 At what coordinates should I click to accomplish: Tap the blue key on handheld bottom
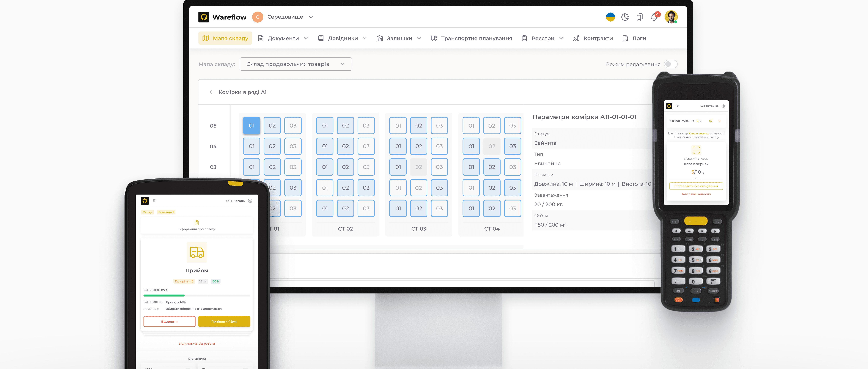tap(696, 300)
